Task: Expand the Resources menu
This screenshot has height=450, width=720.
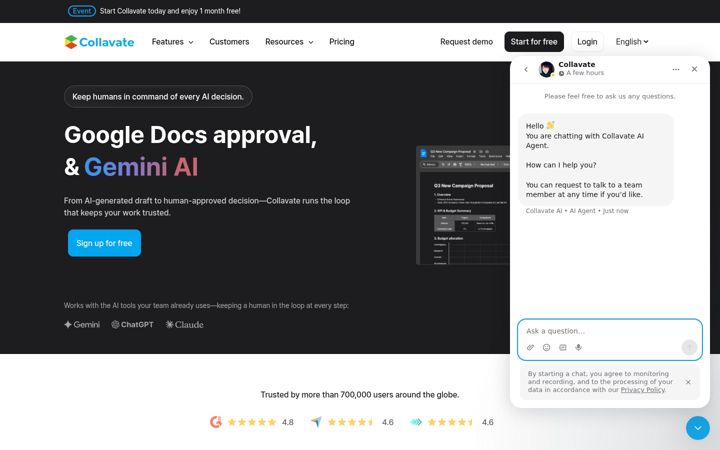Action: [289, 42]
